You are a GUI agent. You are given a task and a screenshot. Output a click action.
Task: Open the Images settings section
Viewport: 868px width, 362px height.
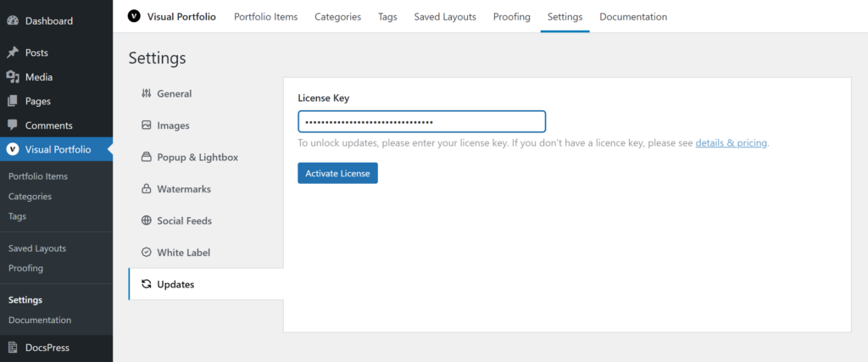tap(173, 125)
